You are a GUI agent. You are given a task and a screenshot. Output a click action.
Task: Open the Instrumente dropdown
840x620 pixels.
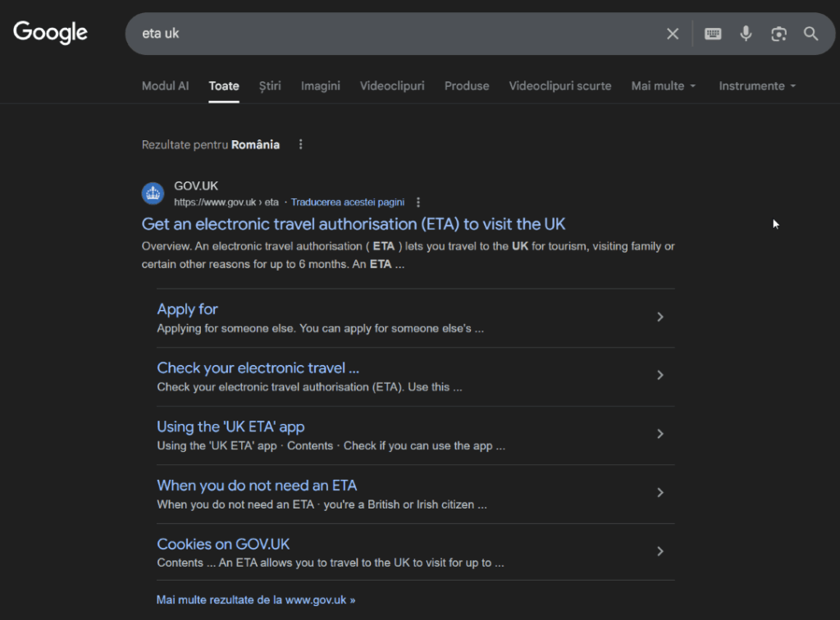pos(756,86)
